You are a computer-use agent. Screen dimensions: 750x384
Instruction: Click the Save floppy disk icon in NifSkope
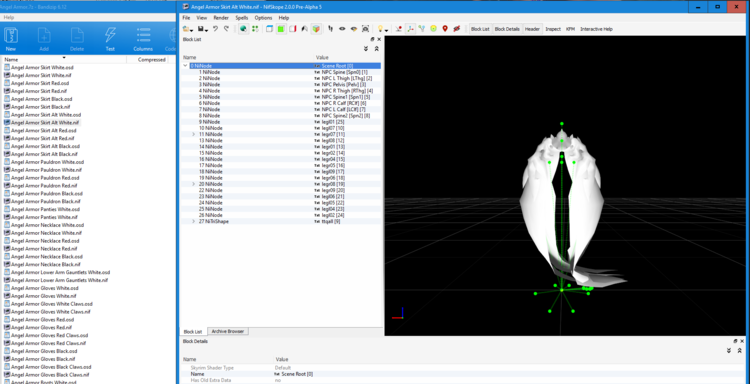[x=201, y=29]
